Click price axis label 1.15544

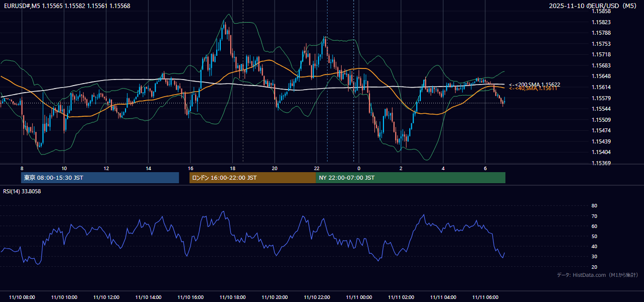tap(602, 109)
